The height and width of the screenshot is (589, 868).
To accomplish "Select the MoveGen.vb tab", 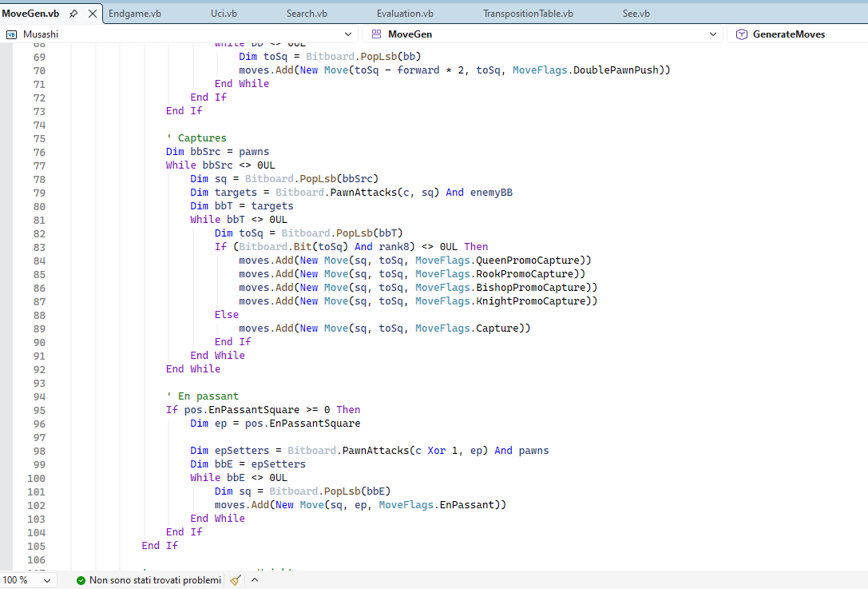I will pos(31,14).
